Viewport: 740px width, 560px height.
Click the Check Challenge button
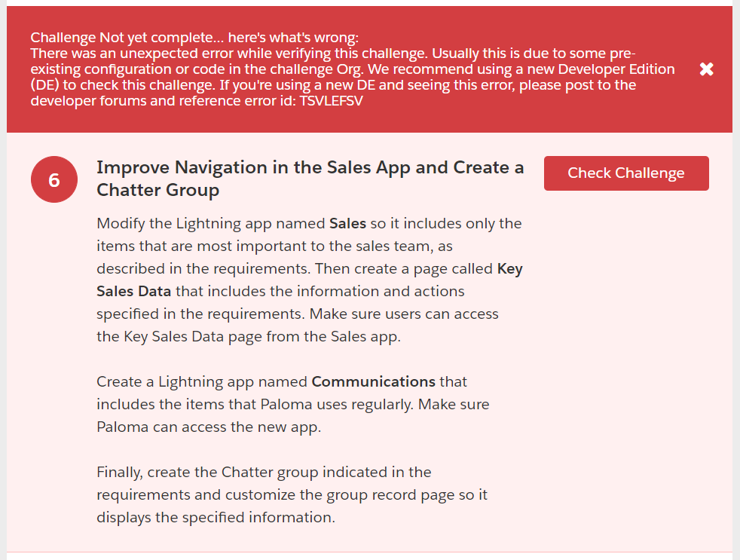coord(625,173)
